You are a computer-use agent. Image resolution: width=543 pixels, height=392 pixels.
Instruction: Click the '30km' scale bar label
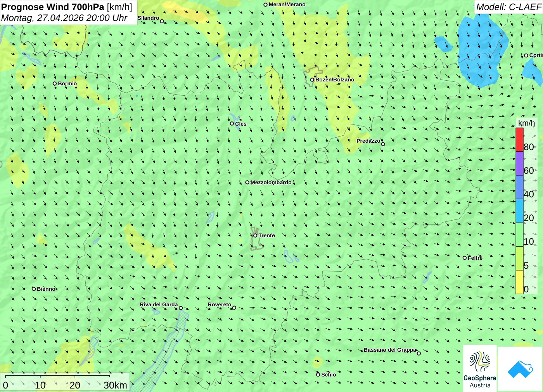pyautogui.click(x=115, y=385)
